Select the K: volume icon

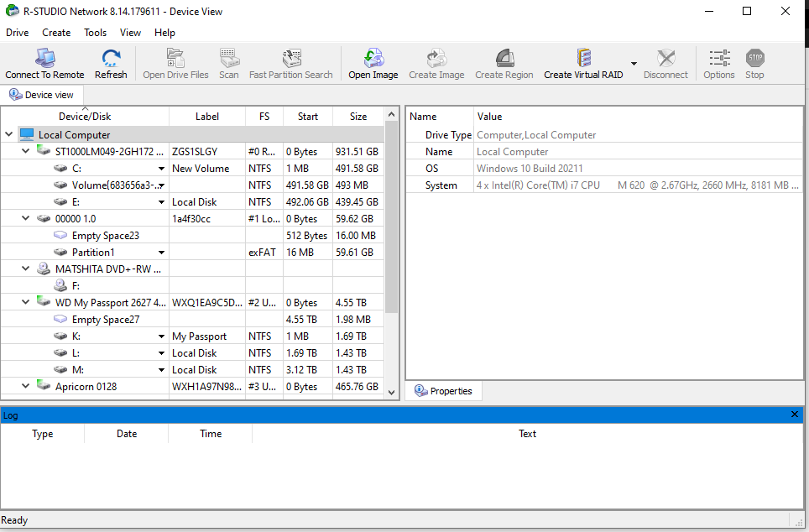click(x=60, y=336)
